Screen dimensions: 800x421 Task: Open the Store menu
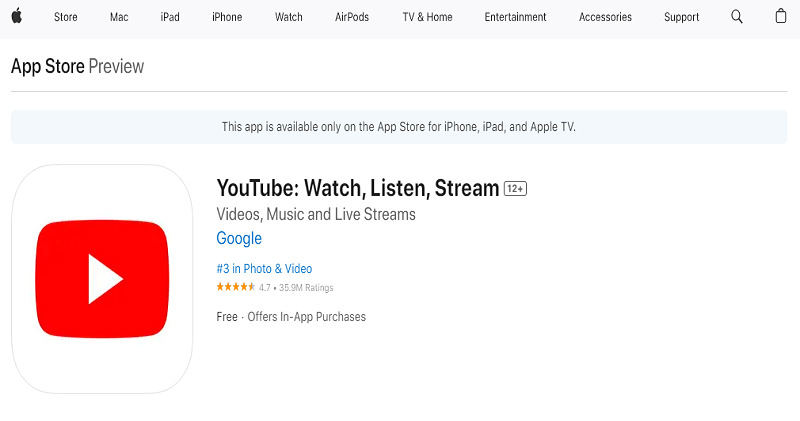point(66,17)
